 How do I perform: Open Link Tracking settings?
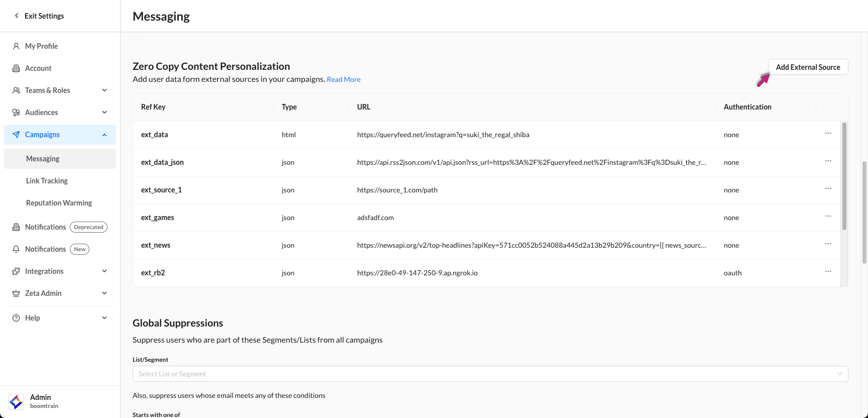pyautogui.click(x=47, y=181)
